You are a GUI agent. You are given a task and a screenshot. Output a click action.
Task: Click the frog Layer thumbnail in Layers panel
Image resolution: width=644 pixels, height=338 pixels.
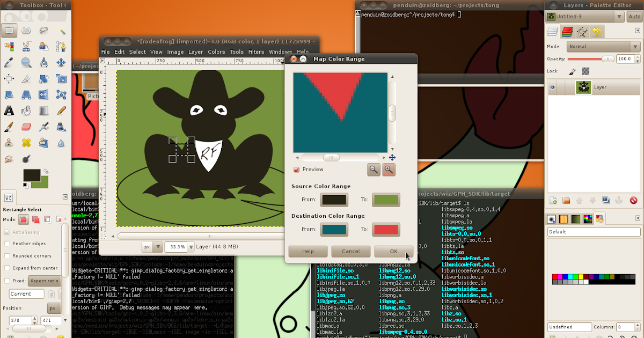pos(583,87)
